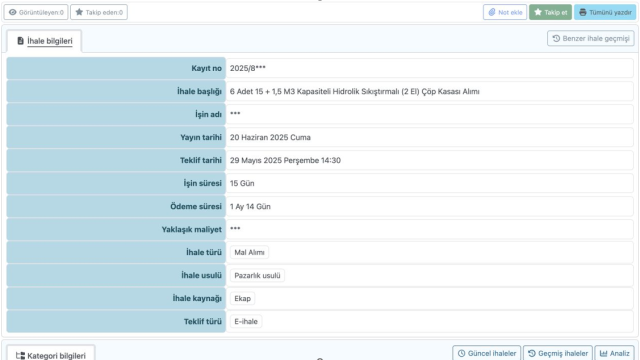Click the Takip eden:0 followers button
This screenshot has width=640, height=360.
point(99,12)
